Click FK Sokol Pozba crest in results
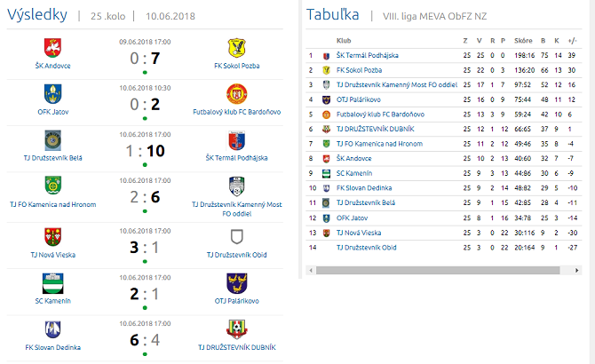 click(236, 46)
